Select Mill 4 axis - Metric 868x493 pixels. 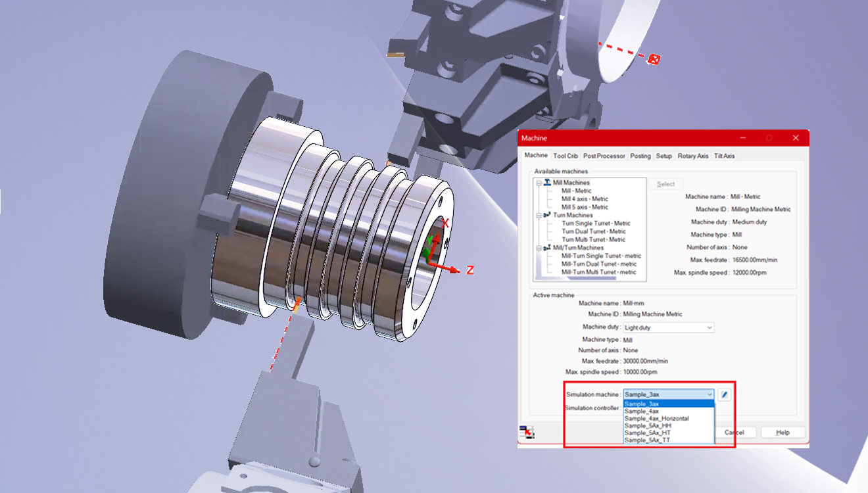tap(585, 199)
